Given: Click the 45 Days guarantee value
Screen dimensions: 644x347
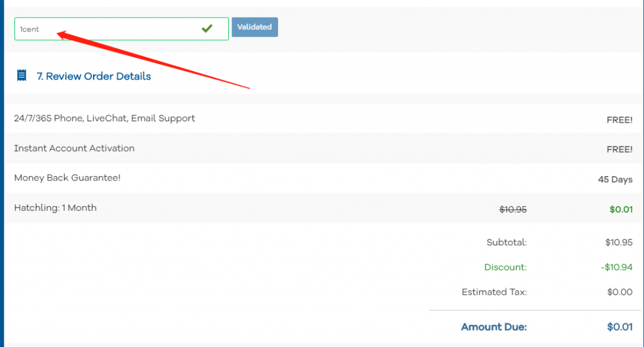Looking at the screenshot, I should coord(615,179).
